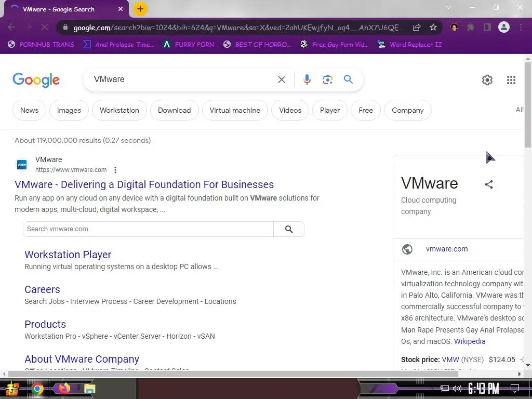This screenshot has width=532, height=399.
Task: Start voice search with the microphone
Action: (x=307, y=79)
